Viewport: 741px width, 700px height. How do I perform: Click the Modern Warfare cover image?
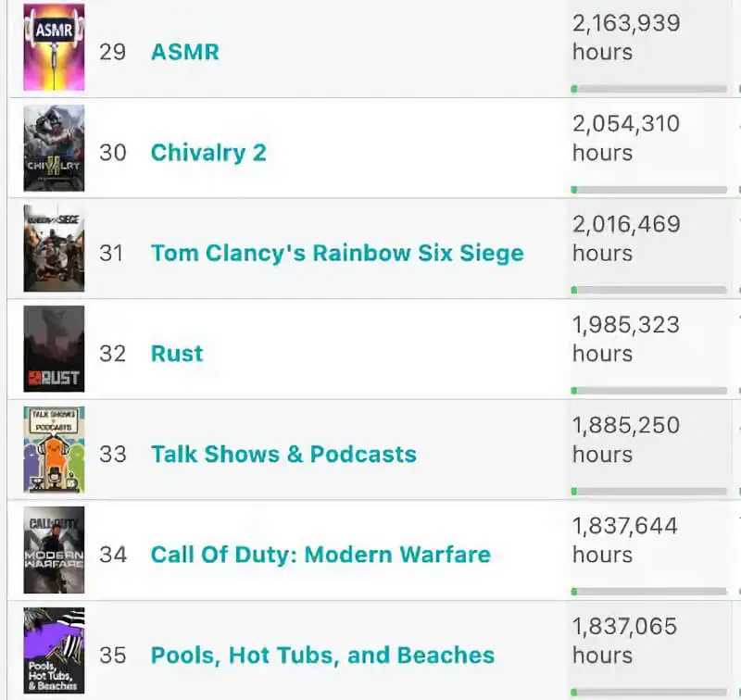[x=54, y=550]
